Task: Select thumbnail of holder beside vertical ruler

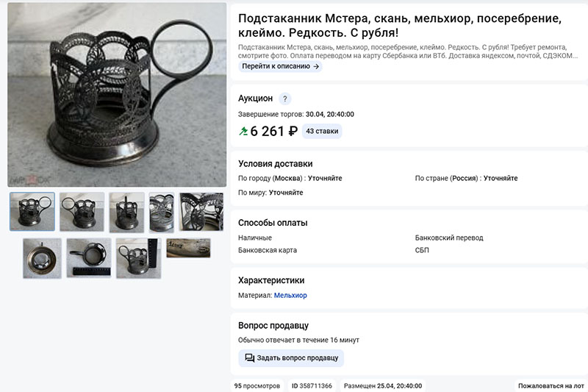Action: point(138,258)
